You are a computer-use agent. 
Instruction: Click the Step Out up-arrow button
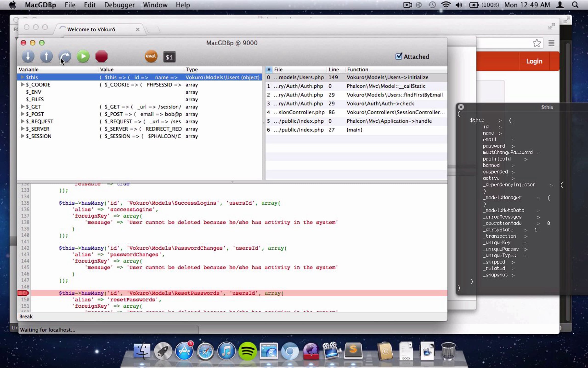tap(46, 57)
